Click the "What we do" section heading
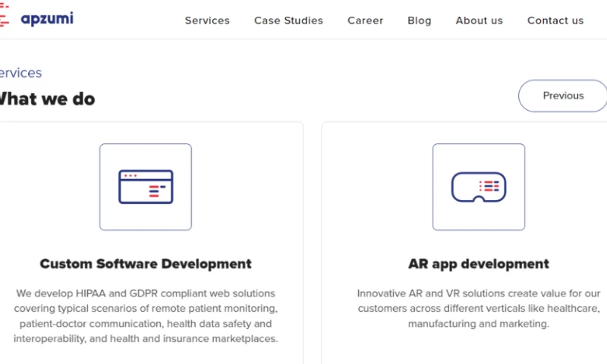This screenshot has height=364, width=607. click(47, 99)
